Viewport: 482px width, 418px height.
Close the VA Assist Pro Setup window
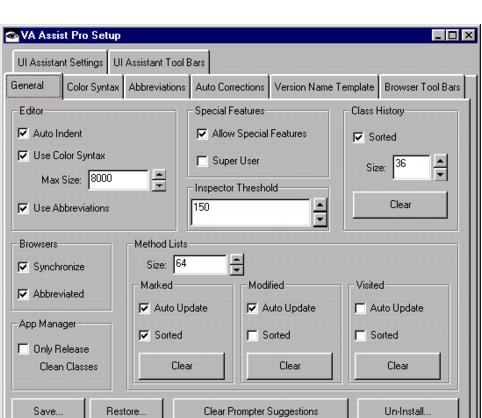(x=469, y=35)
